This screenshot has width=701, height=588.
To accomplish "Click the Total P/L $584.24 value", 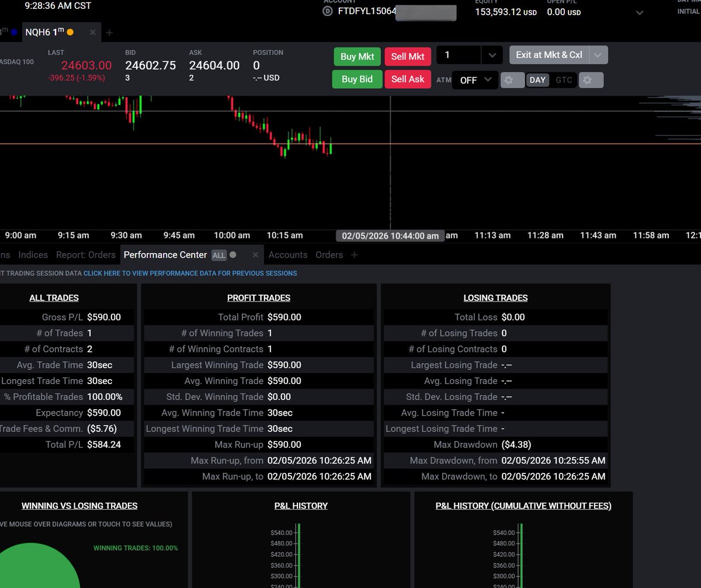I will (104, 444).
